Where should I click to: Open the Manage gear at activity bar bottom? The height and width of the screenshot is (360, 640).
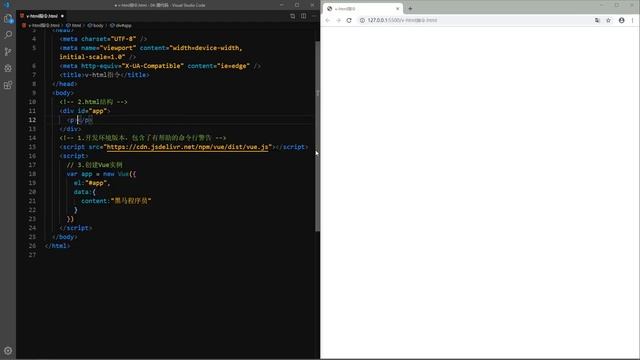[x=8, y=351]
